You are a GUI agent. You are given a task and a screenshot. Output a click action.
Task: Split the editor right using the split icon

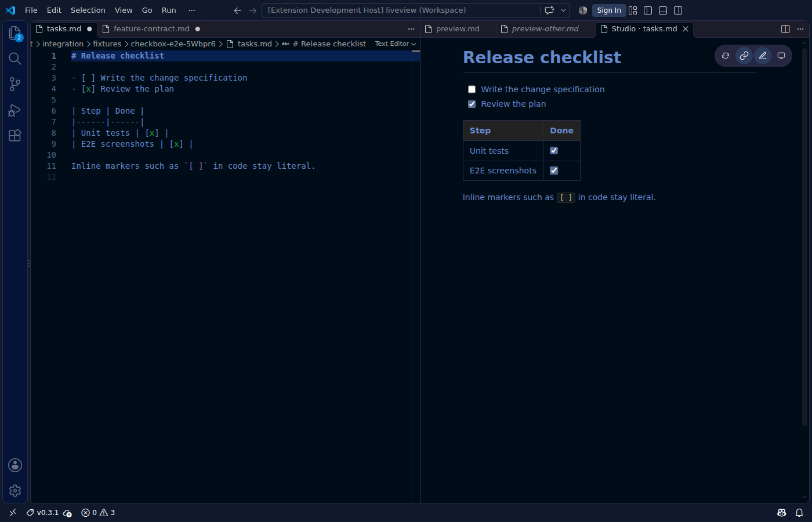(785, 29)
